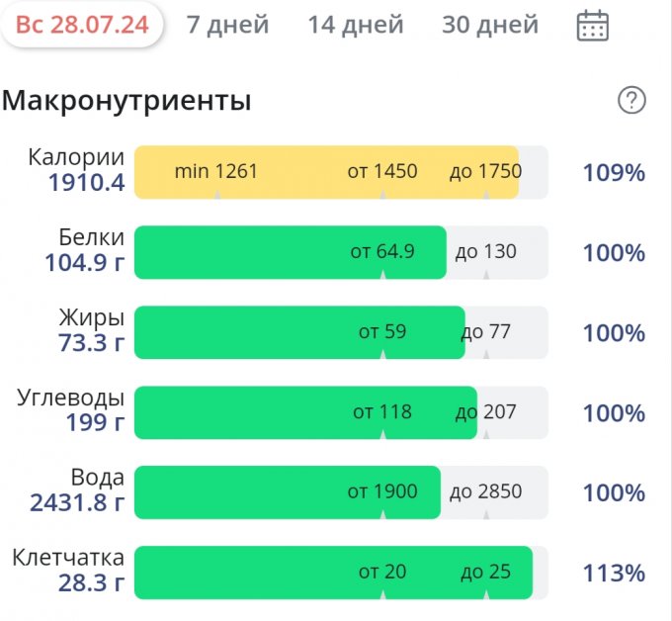The width and height of the screenshot is (672, 621).
Task: Click the Жиры progress bar
Action: click(298, 332)
